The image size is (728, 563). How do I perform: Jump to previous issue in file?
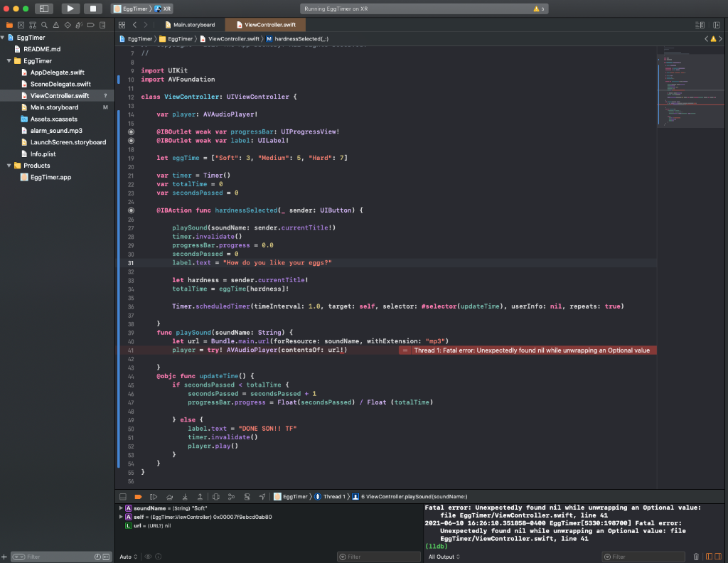(x=706, y=39)
